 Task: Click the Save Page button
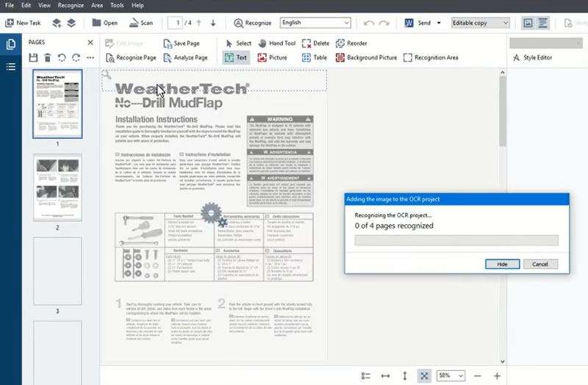tap(182, 43)
